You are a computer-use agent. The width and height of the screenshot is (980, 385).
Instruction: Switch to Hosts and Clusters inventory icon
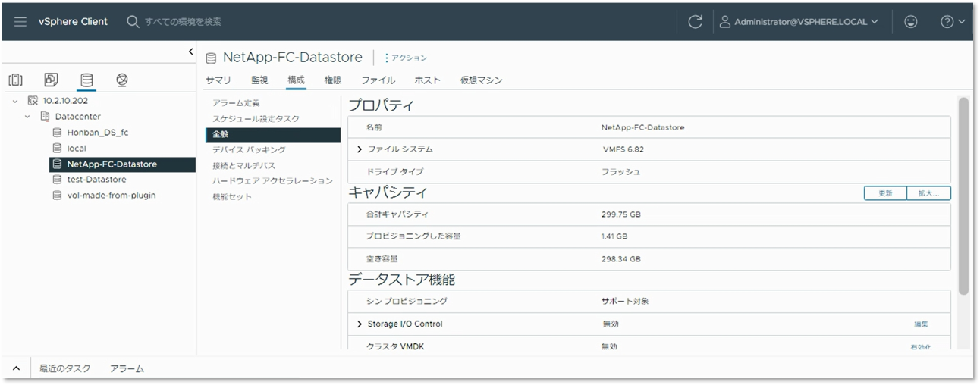16,80
